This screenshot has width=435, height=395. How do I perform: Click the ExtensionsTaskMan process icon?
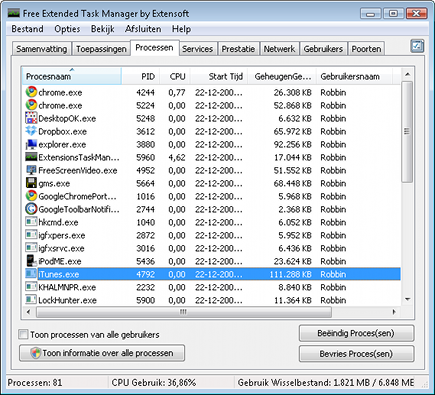click(x=31, y=157)
